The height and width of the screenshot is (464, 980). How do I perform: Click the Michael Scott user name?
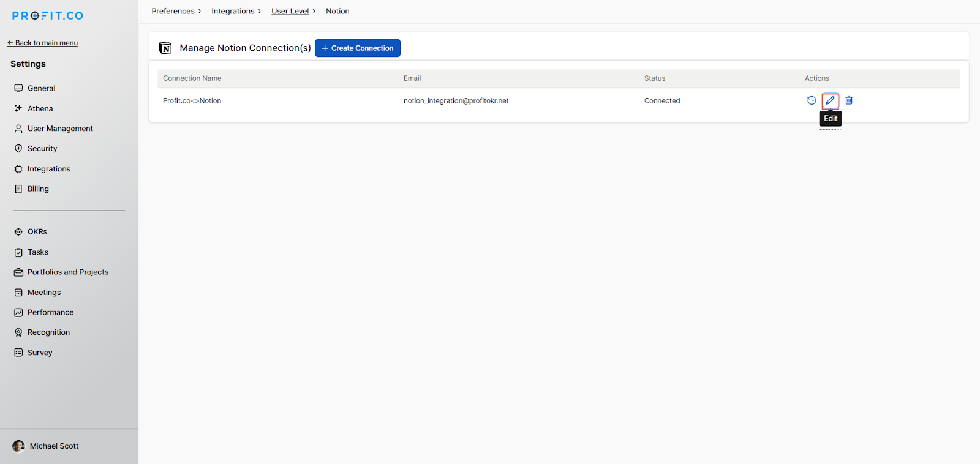click(x=54, y=446)
